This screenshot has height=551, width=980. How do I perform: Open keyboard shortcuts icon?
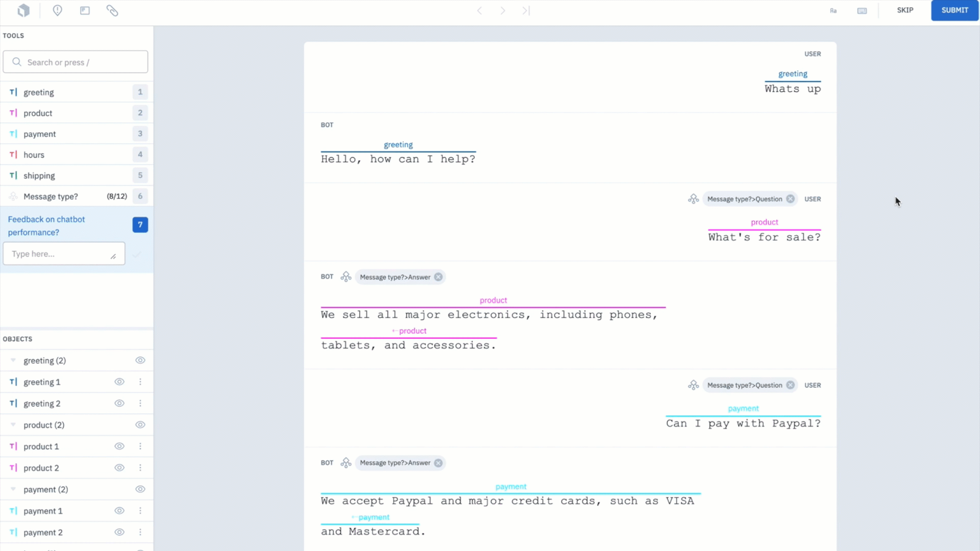(x=862, y=11)
